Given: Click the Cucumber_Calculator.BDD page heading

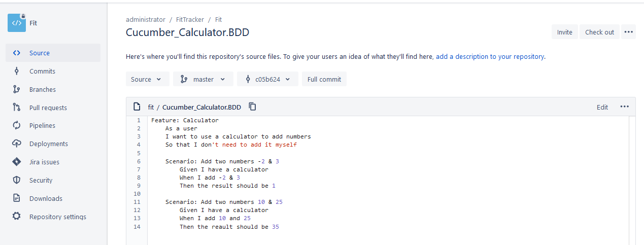Looking at the screenshot, I should [x=187, y=32].
